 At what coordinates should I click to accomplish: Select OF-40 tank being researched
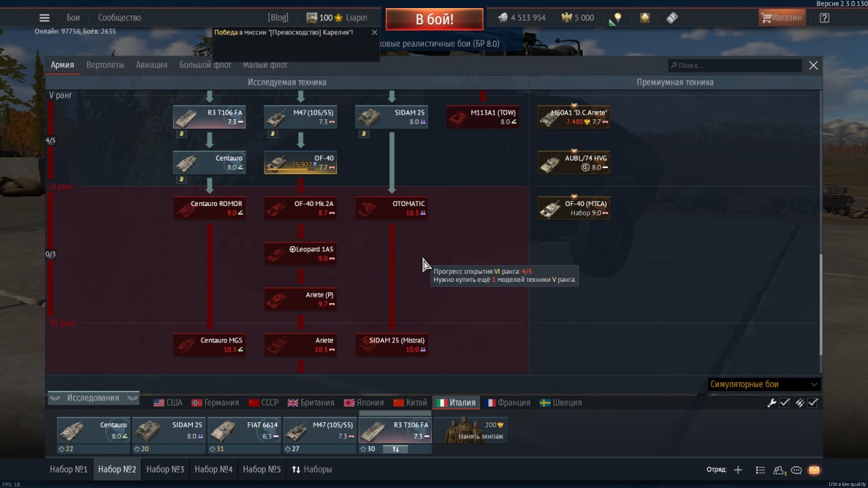tap(300, 163)
